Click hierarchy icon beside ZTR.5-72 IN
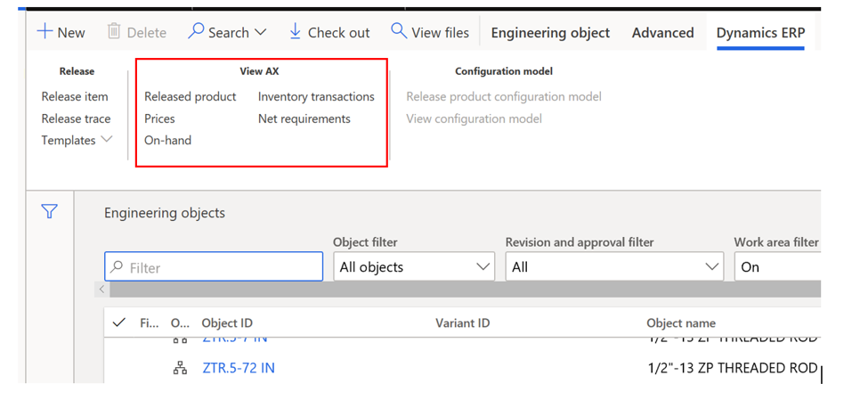Screen dimensions: 868x400 pyautogui.click(x=180, y=368)
